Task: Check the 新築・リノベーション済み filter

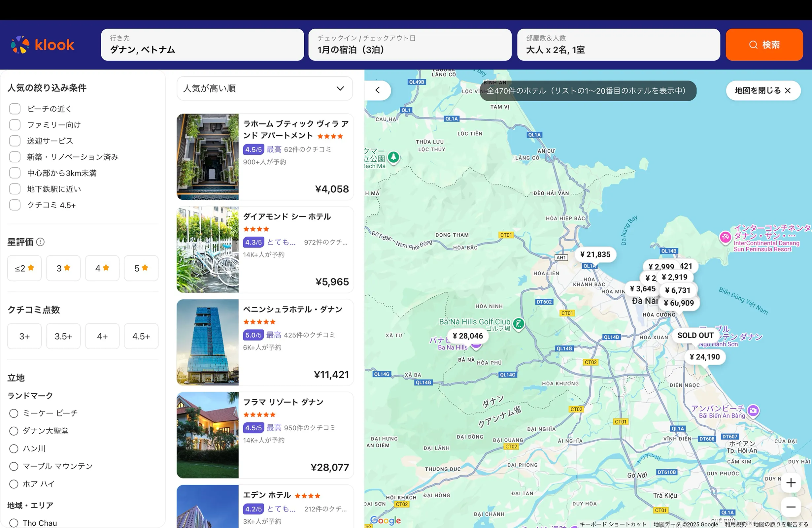Action: (15, 157)
